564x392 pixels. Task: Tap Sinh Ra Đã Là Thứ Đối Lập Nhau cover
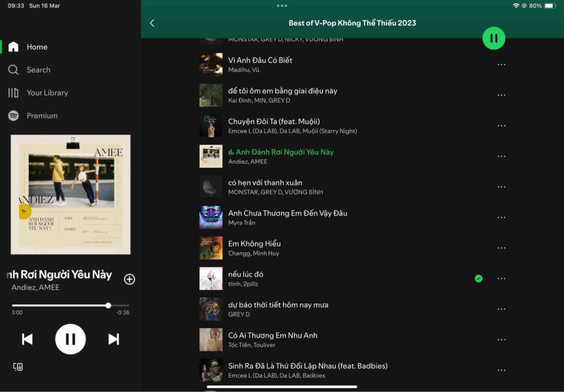point(211,370)
